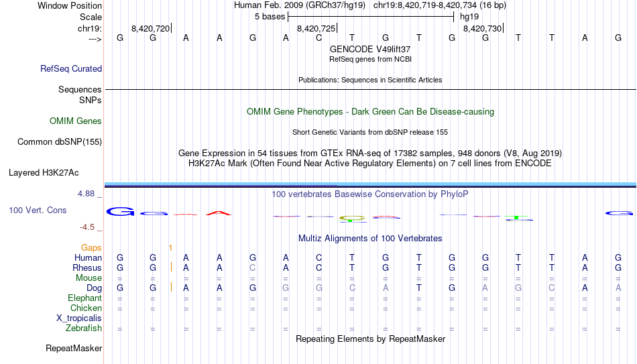Viewport: 637px width, 364px height.
Task: Select the Human species label
Action: coord(88,257)
